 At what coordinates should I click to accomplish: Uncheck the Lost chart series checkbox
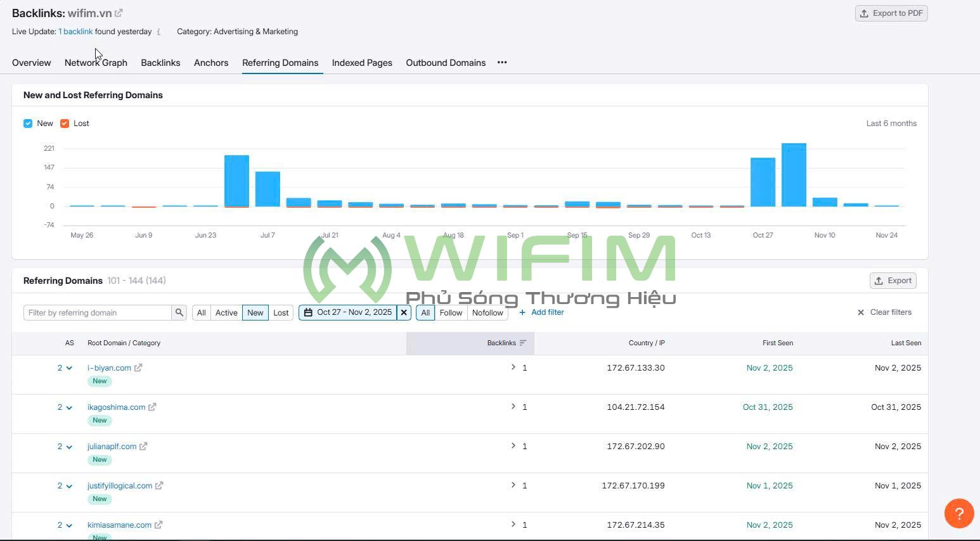[x=65, y=124]
